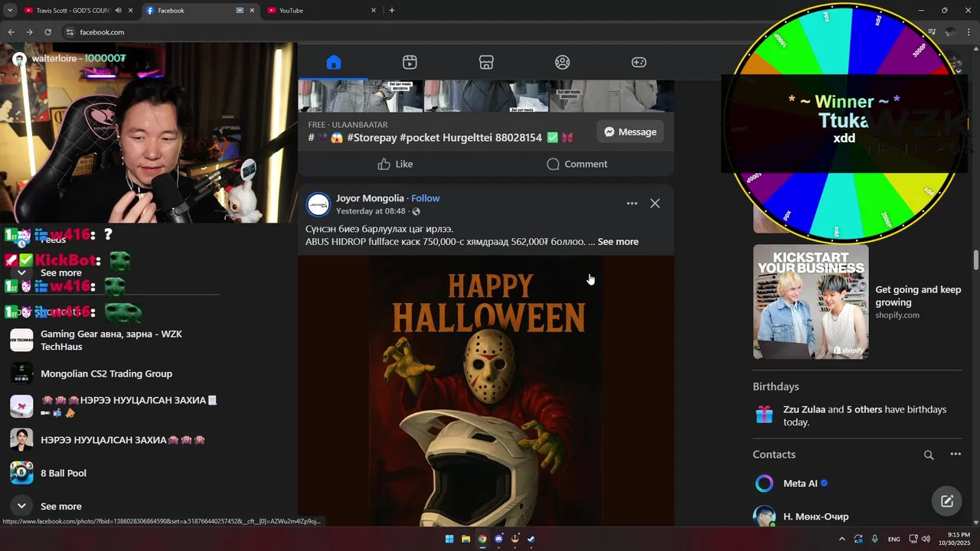This screenshot has height=551, width=980.
Task: Hide Joyor Mongolia post with X
Action: 655,204
